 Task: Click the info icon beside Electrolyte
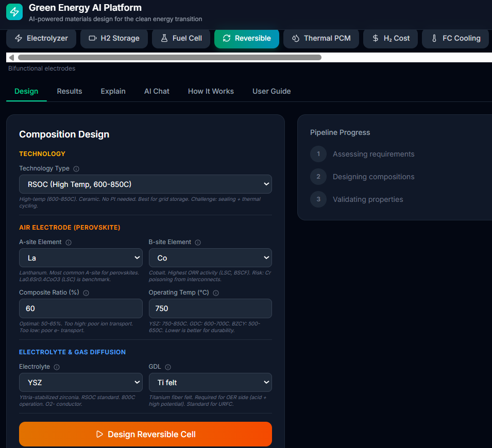pyautogui.click(x=57, y=367)
